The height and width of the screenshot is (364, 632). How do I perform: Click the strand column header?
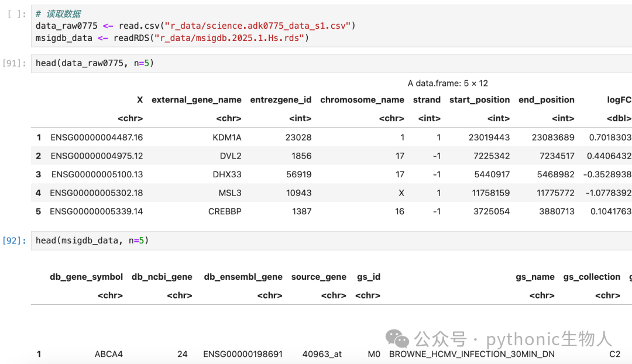(x=427, y=99)
